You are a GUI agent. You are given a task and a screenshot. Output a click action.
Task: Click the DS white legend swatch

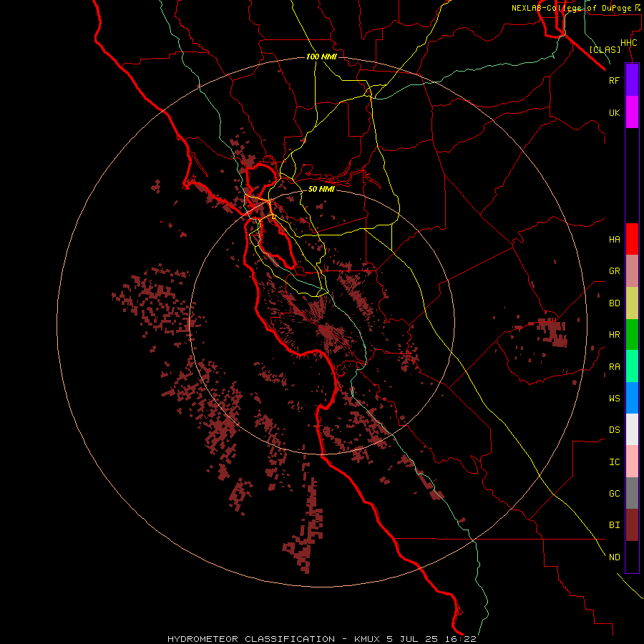point(632,429)
